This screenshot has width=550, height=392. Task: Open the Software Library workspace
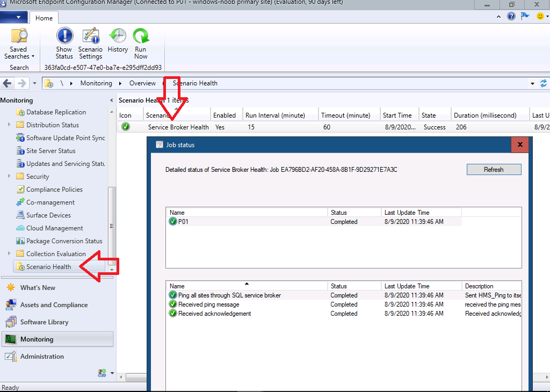(57, 322)
